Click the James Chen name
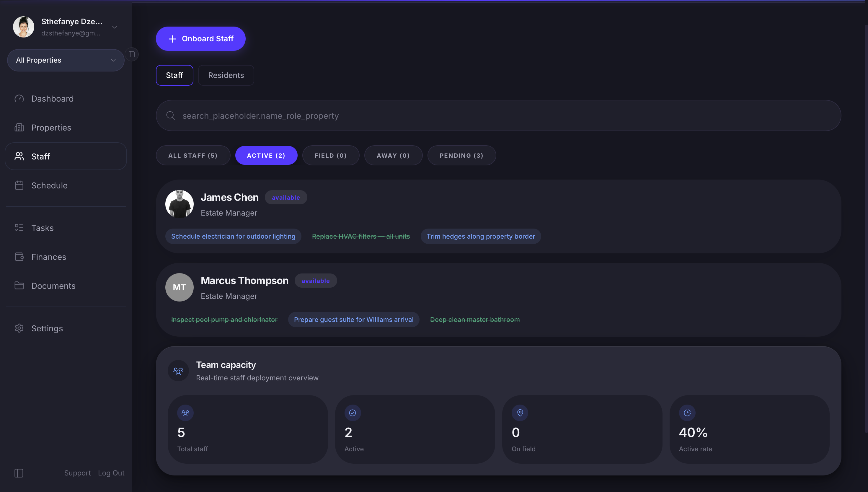 click(230, 197)
